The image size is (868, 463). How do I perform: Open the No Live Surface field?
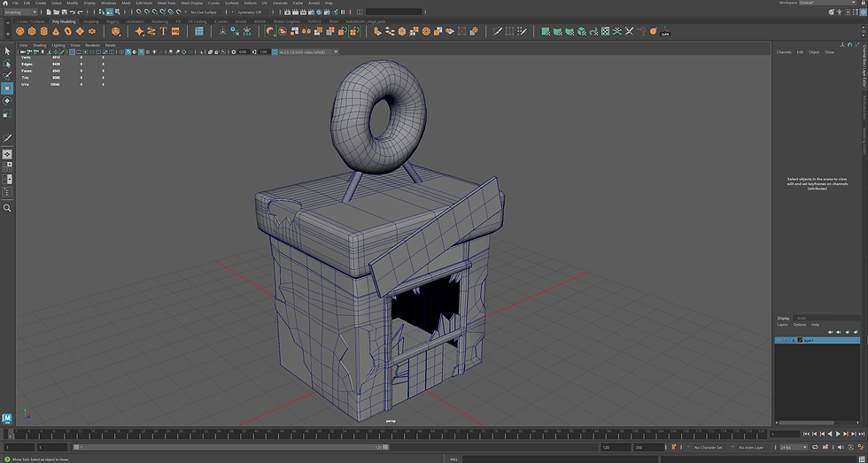point(206,12)
